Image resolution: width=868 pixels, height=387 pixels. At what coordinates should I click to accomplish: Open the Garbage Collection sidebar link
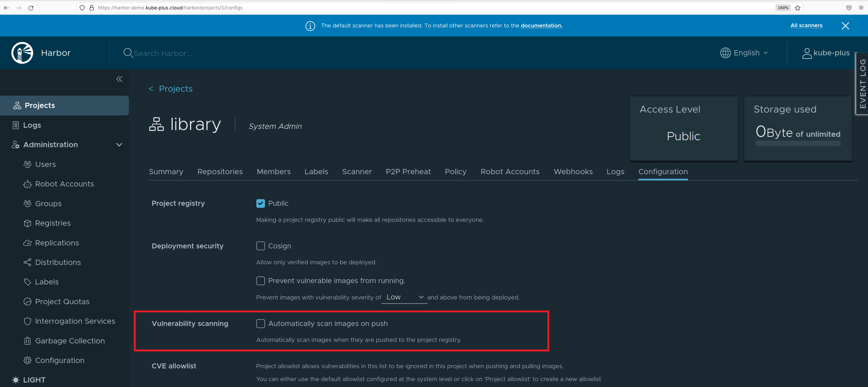tap(70, 341)
